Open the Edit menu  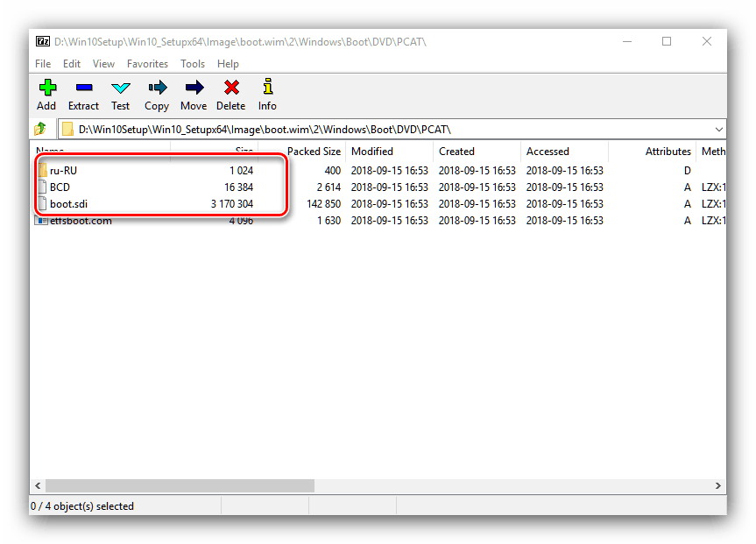[x=72, y=64]
